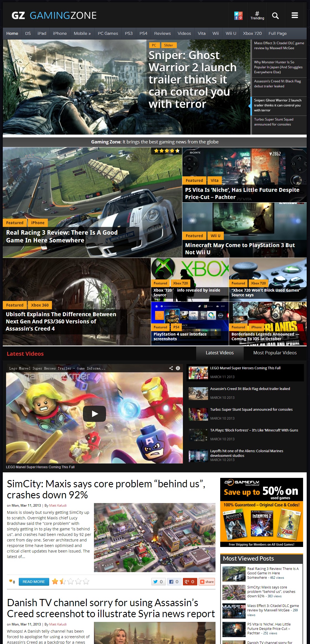Go to the Home menu item
310x644 pixels.
tap(12, 33)
